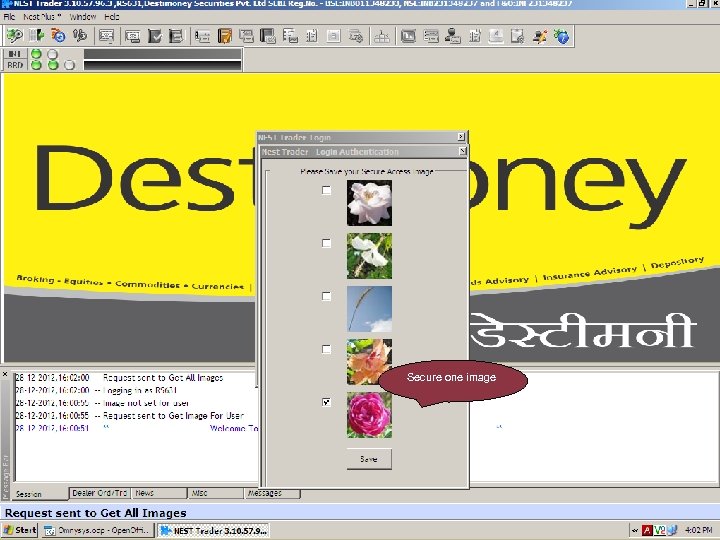
Task: Click Save to store secure image
Action: 369,459
